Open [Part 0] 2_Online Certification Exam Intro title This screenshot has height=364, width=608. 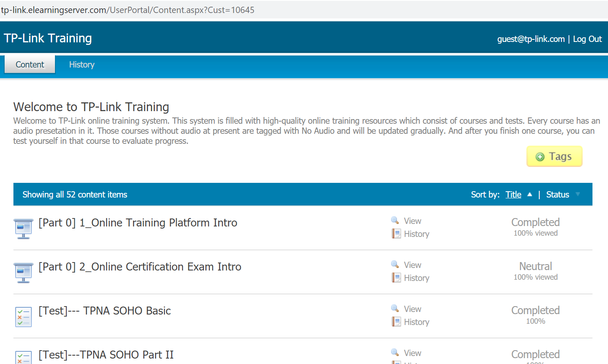click(140, 267)
